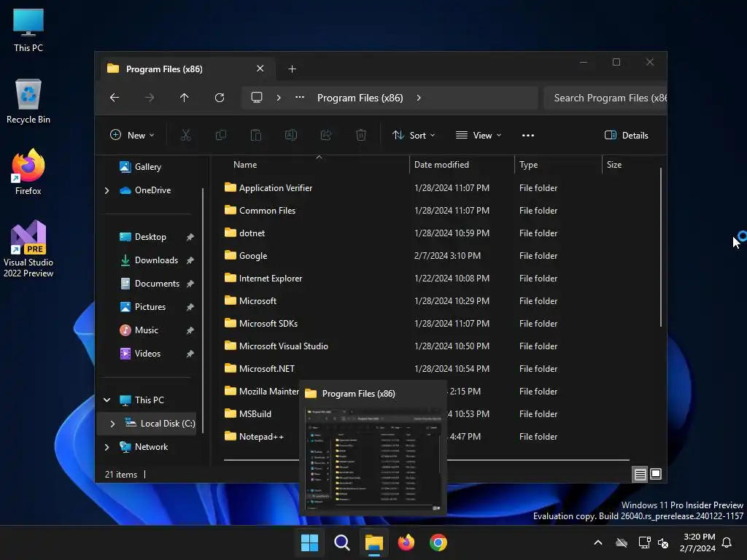Open the Firefox desktop shortcut
Viewport: 747px width, 560px height.
28,172
